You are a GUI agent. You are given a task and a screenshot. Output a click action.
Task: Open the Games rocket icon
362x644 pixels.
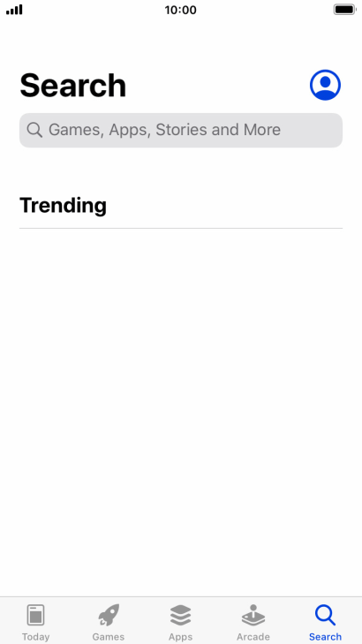click(x=109, y=615)
